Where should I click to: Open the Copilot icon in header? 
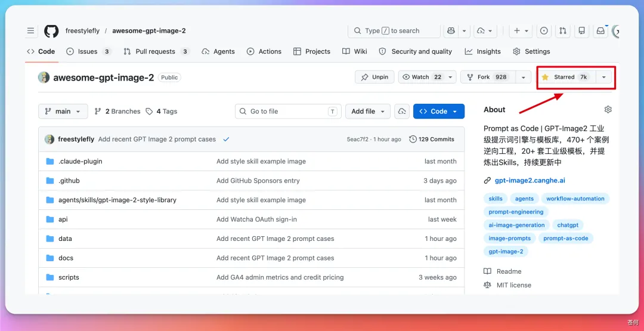(x=451, y=31)
